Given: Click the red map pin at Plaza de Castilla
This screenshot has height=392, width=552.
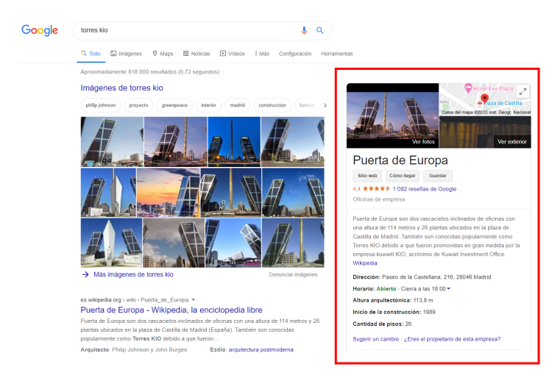Looking at the screenshot, I should click(485, 99).
